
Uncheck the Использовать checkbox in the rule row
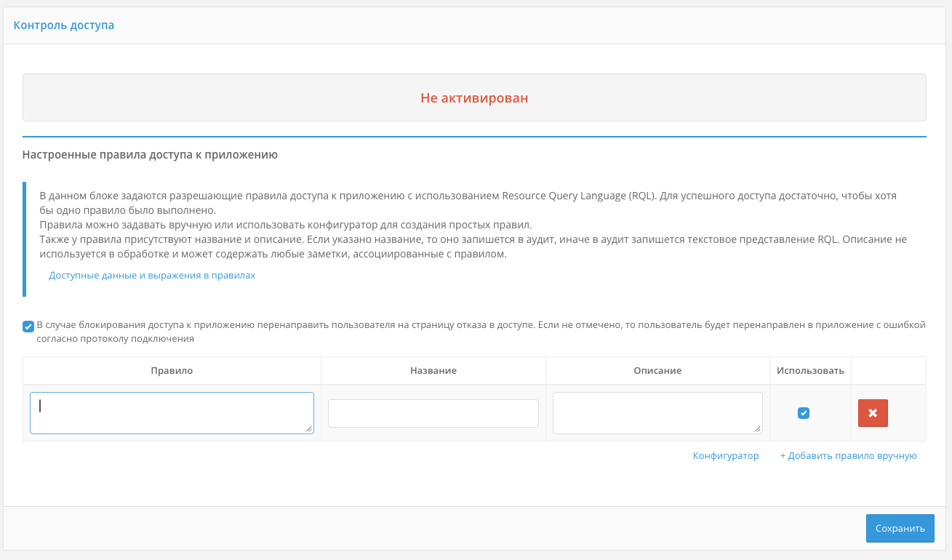[x=804, y=413]
